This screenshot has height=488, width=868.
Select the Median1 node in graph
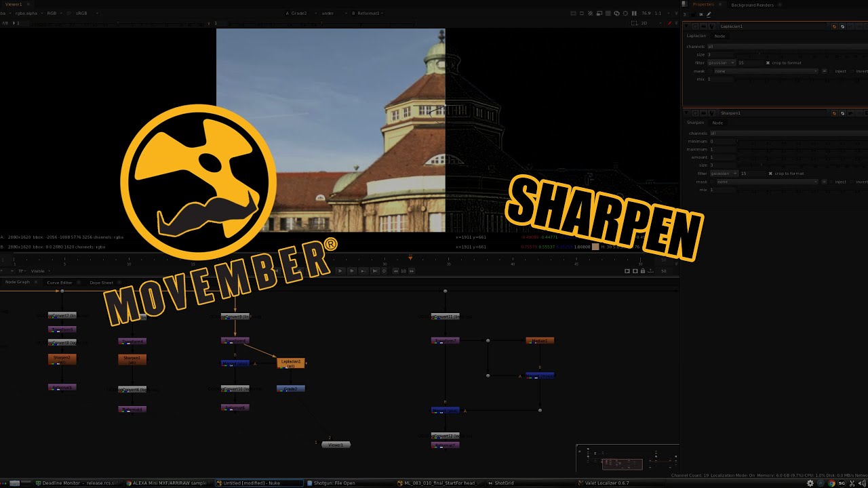pyautogui.click(x=540, y=340)
